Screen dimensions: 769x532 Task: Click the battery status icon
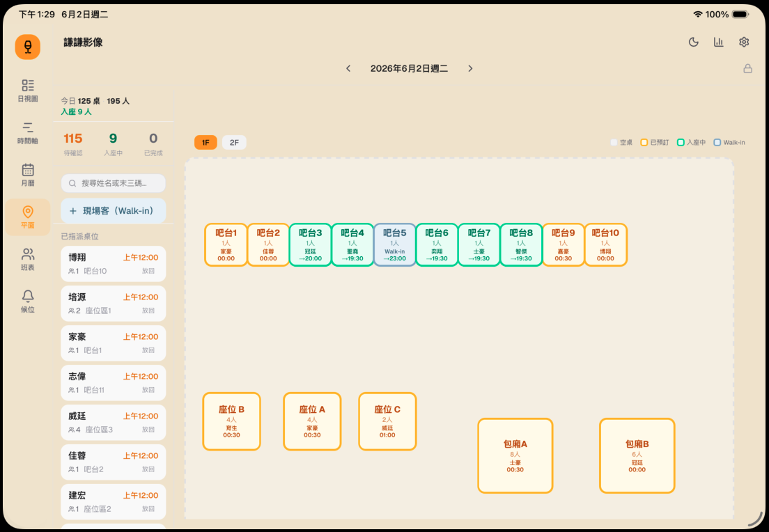coord(740,14)
